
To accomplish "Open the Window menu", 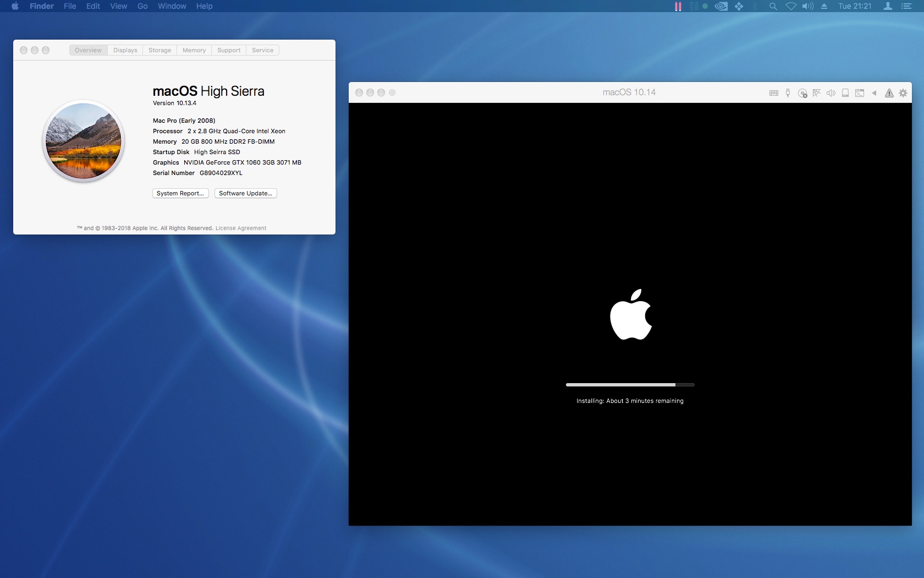I will coord(172,6).
